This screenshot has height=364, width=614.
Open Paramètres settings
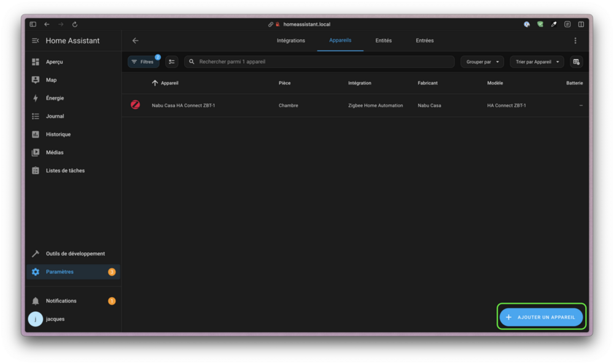point(73,272)
